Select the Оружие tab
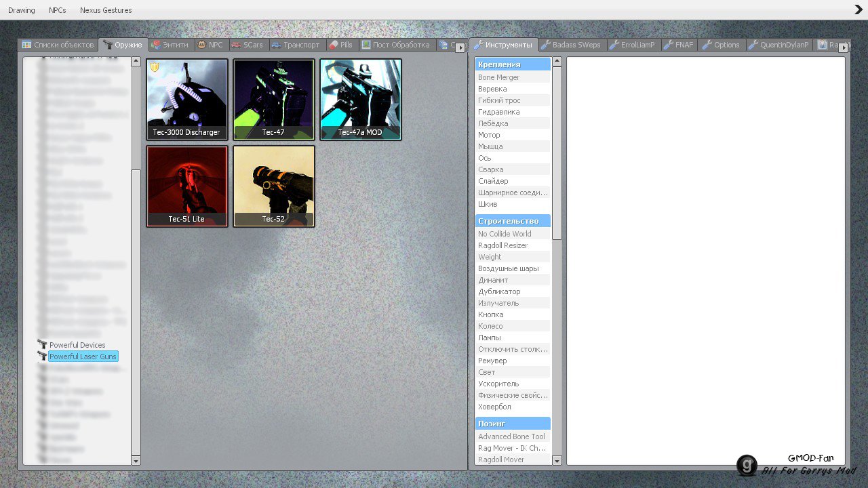 point(123,45)
